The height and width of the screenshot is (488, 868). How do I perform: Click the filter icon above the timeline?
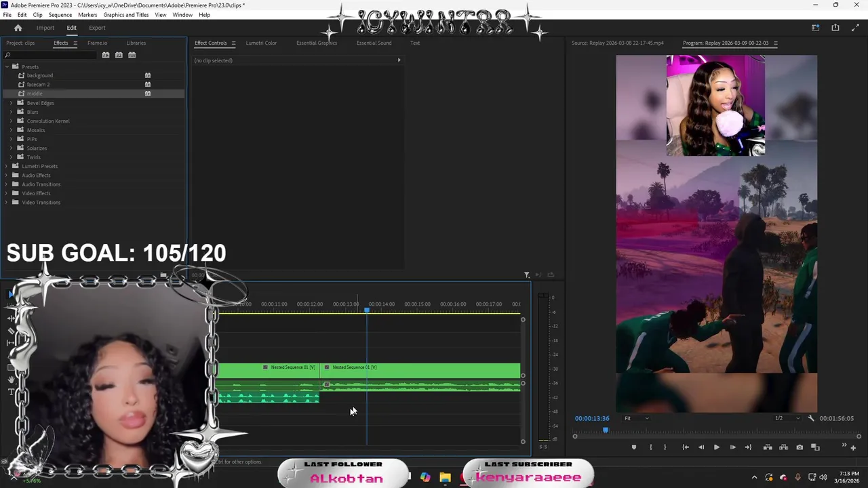coord(527,274)
